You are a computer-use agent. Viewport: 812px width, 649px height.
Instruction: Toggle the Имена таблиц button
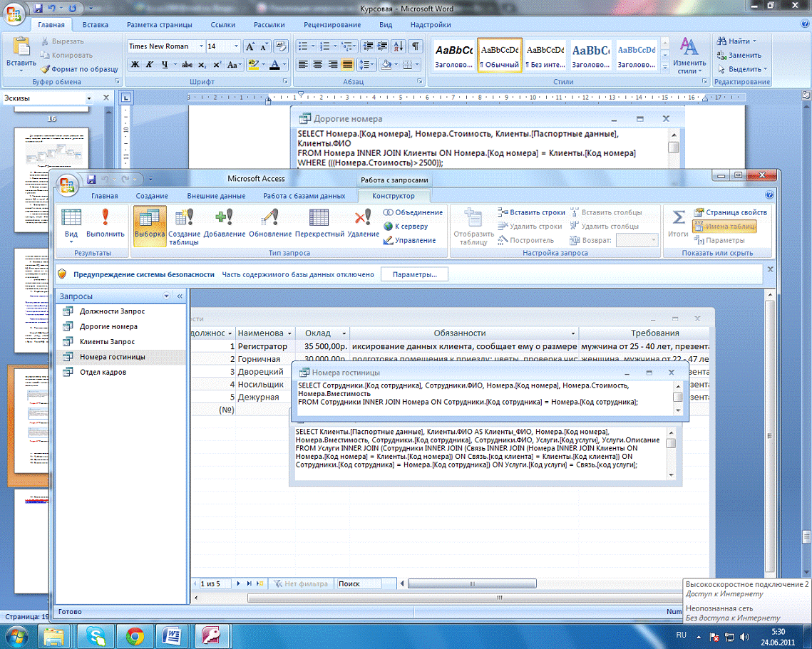pos(724,227)
